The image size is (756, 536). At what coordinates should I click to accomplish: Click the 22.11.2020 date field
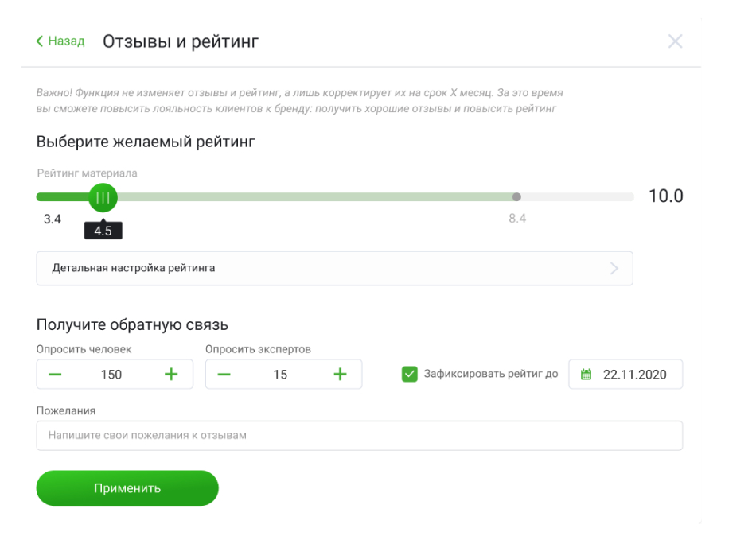tap(634, 375)
